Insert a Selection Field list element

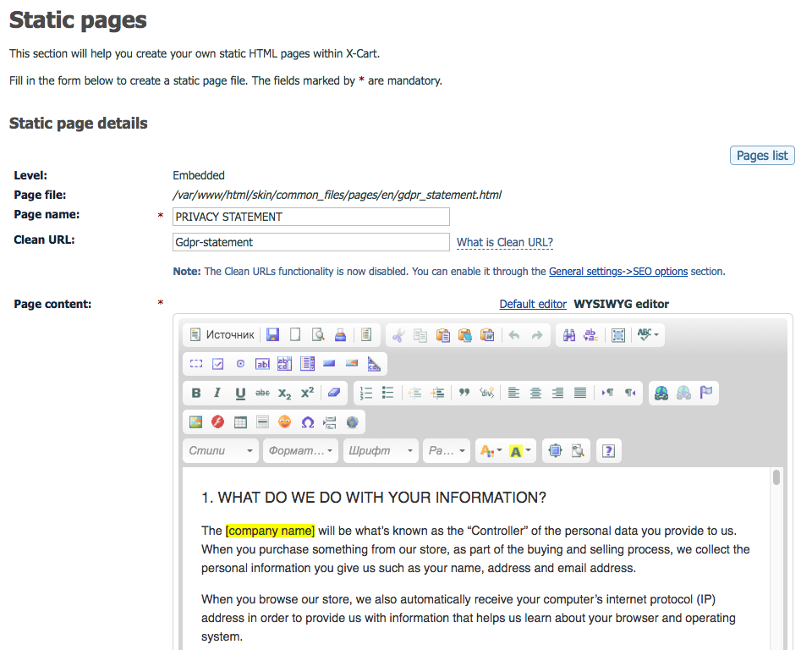click(x=307, y=364)
